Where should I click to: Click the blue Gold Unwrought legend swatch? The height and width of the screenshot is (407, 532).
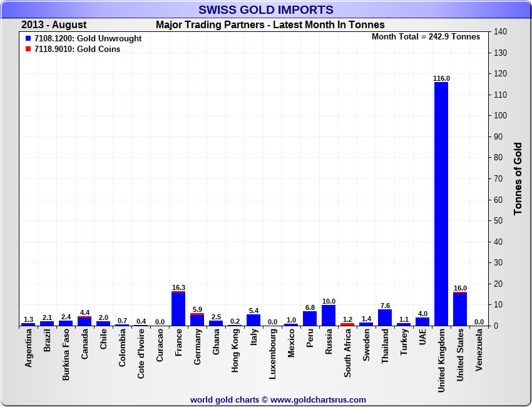(28, 39)
